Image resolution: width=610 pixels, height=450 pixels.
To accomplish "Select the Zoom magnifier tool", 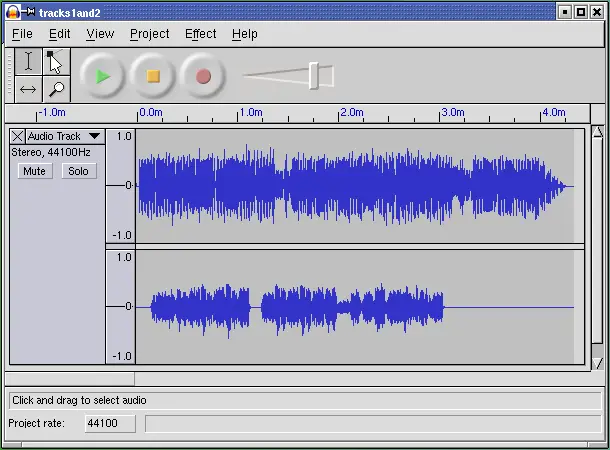I will pos(55,89).
